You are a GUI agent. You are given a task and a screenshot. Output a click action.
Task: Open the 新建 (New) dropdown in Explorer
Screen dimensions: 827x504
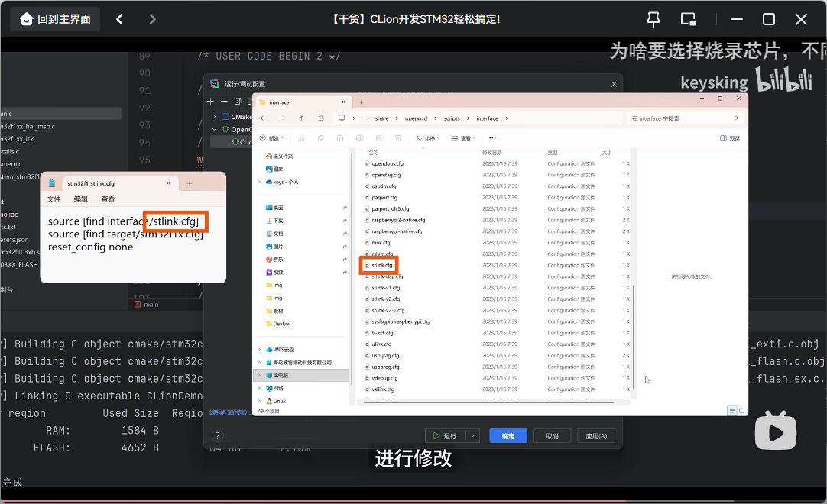(271, 138)
